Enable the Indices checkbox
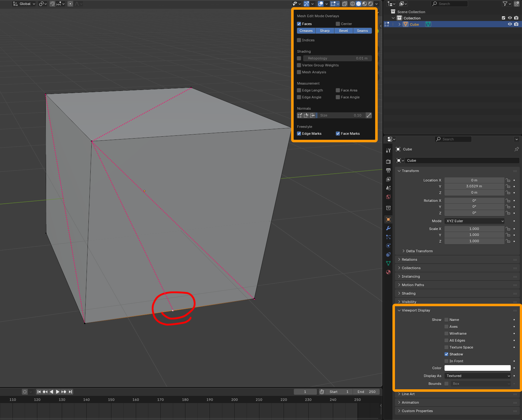 click(x=299, y=40)
